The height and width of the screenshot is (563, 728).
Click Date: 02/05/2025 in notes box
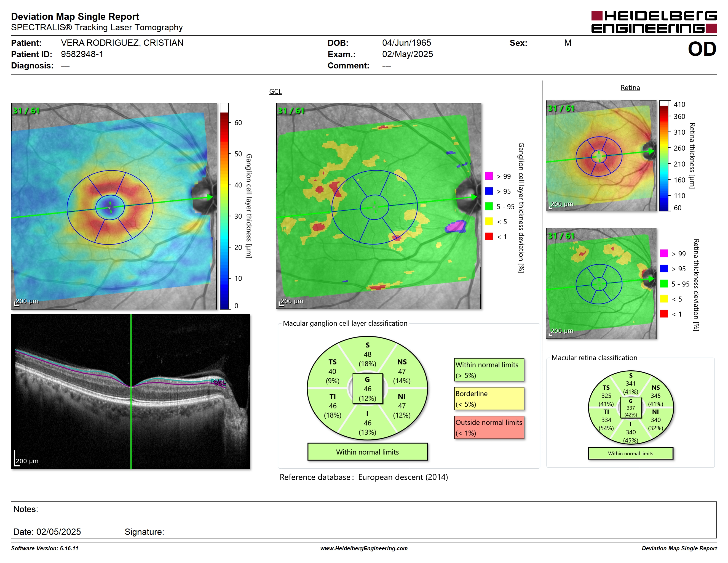click(x=47, y=532)
